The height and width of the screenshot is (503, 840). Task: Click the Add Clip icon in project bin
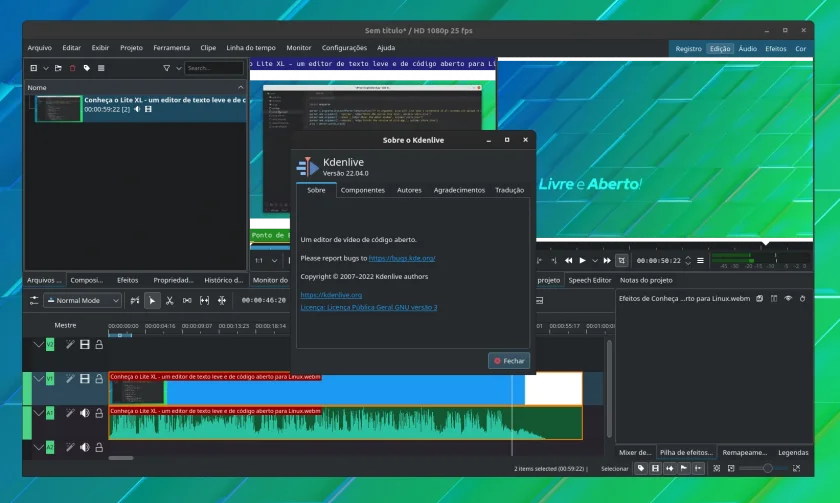34,68
